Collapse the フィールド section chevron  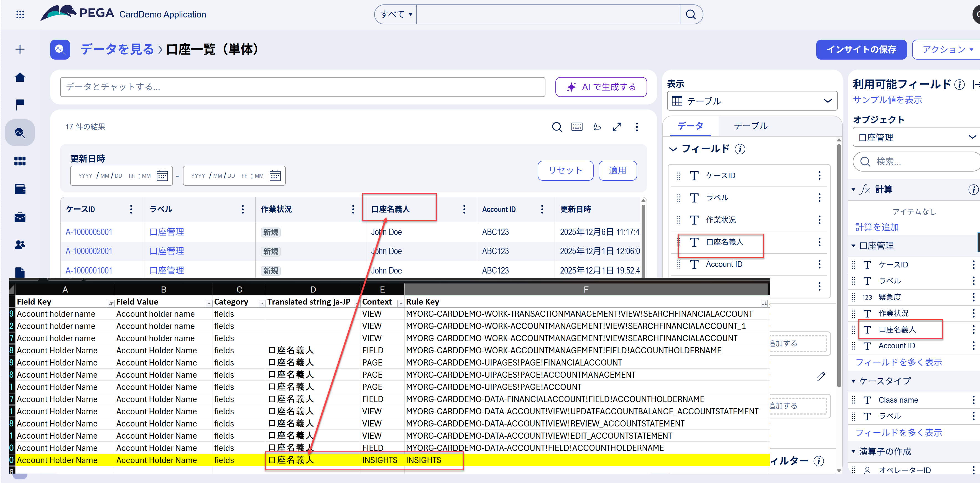click(674, 149)
